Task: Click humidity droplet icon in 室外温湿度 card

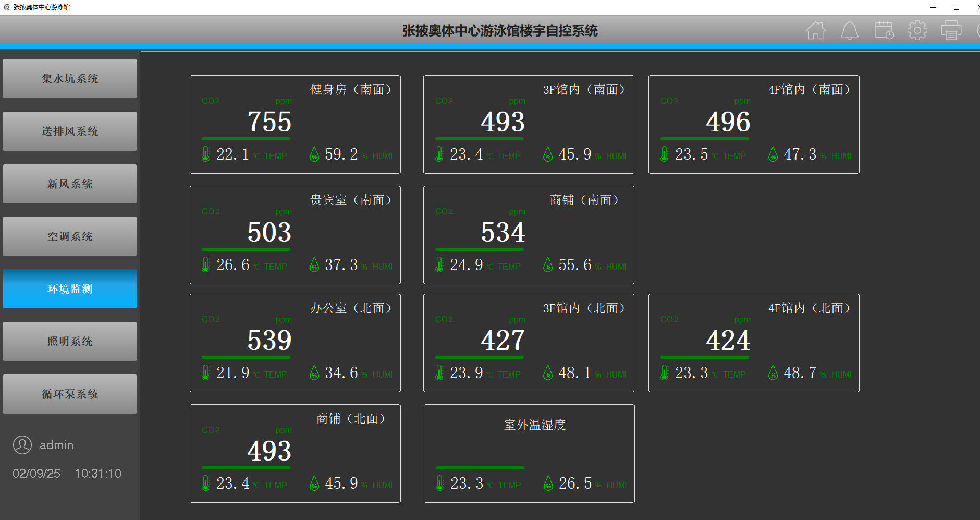Action: 548,483
